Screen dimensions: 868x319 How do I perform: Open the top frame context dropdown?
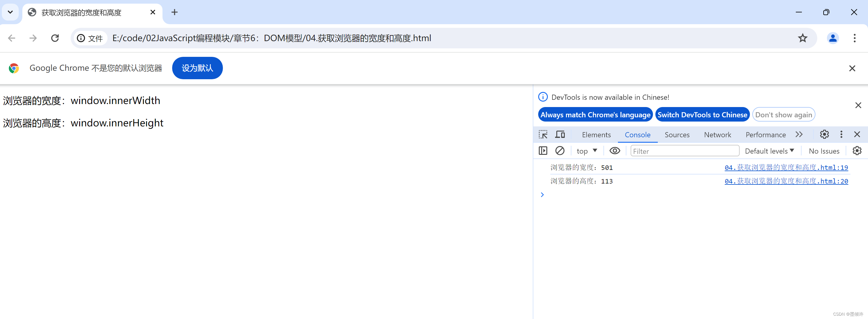(x=586, y=151)
